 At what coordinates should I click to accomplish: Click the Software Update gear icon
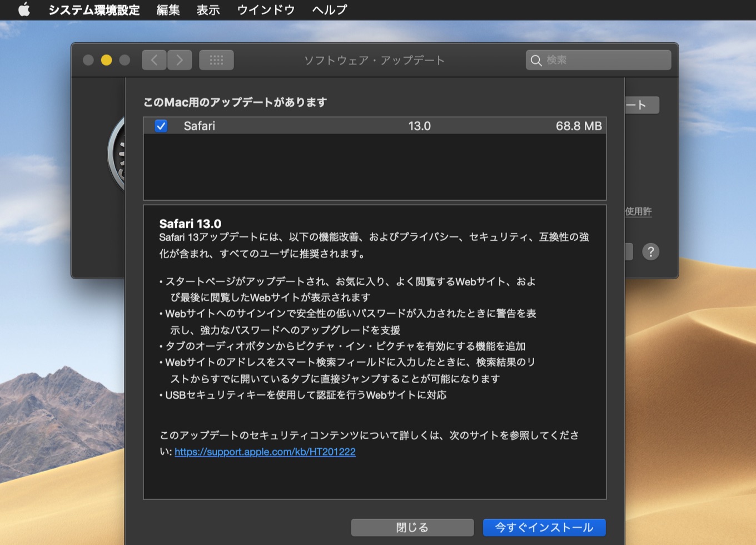[x=116, y=153]
